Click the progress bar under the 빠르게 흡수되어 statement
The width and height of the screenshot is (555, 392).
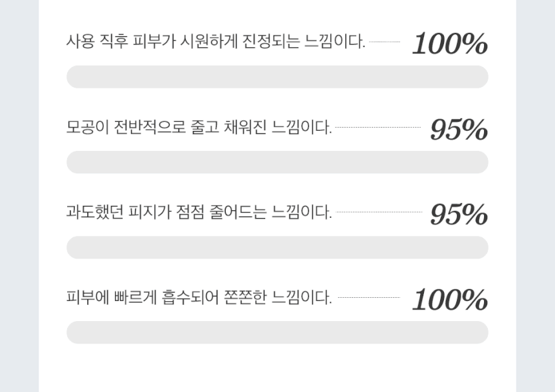click(277, 333)
